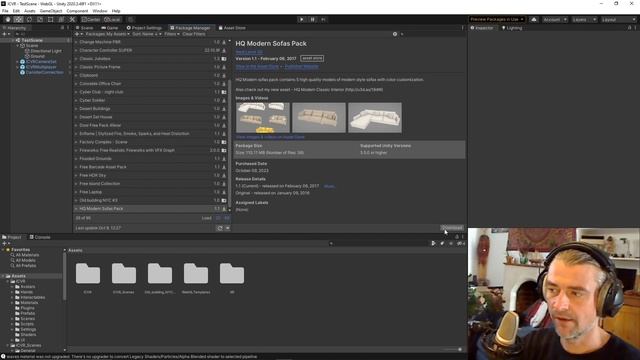Click Clear Filters
Viewport: 640px width, 360px height.
pyautogui.click(x=194, y=34)
